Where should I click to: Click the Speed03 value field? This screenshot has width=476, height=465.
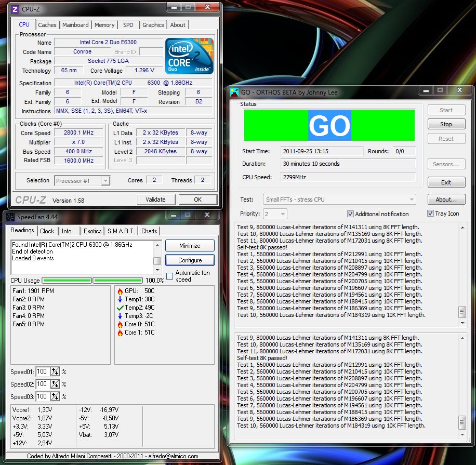pyautogui.click(x=43, y=396)
